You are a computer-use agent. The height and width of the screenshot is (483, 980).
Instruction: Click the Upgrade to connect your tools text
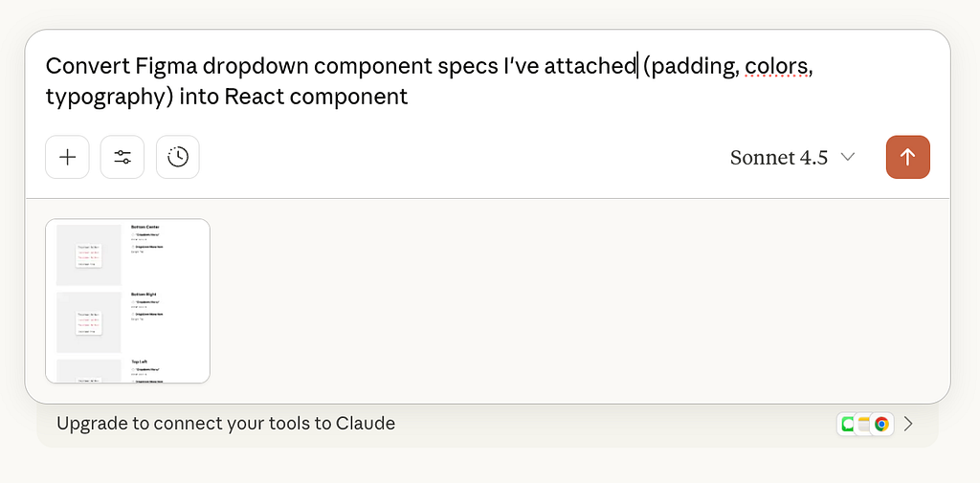(x=226, y=424)
